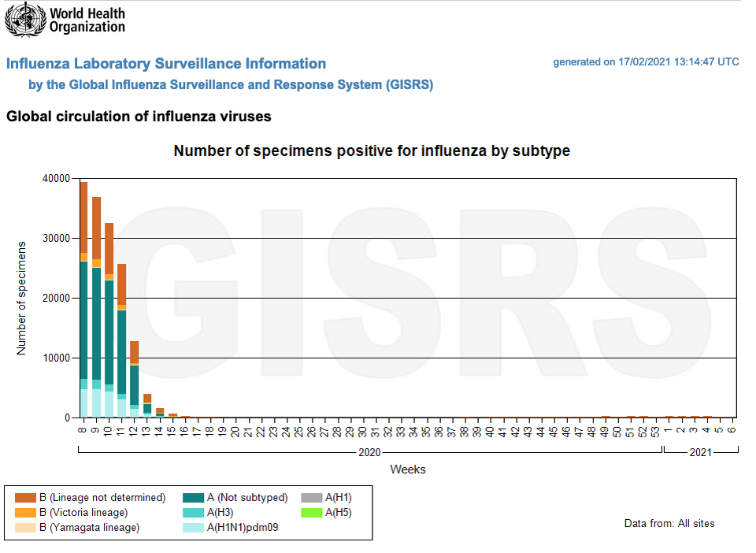Viewport: 756px width, 553px height.
Task: Click the 2021 year bracket label
Action: [701, 452]
